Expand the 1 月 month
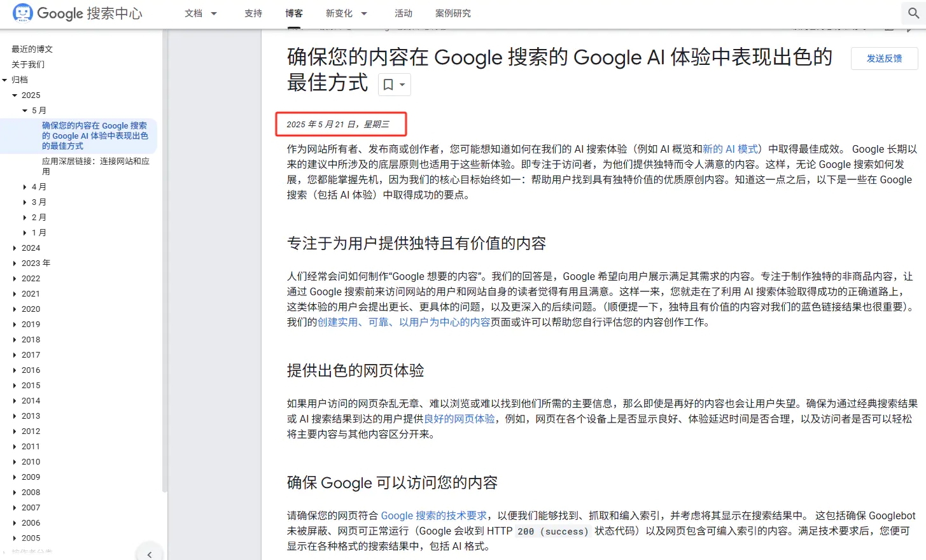This screenshot has width=926, height=560. coord(25,232)
